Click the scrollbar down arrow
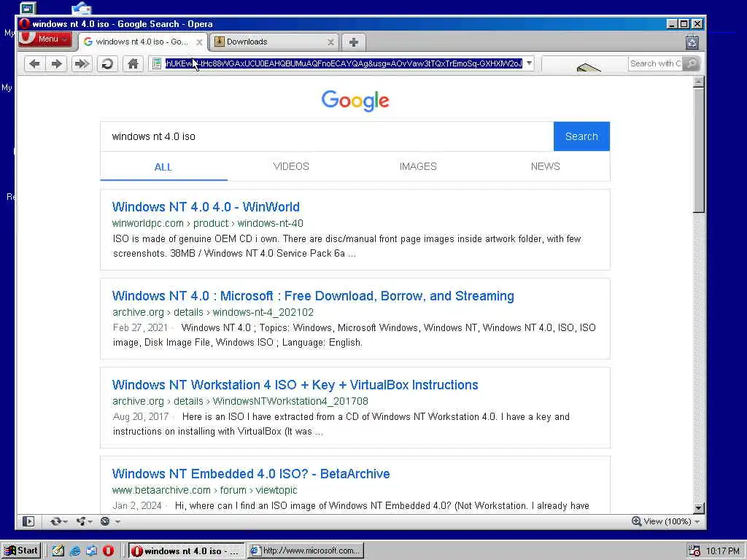This screenshot has width=747, height=560. click(699, 507)
